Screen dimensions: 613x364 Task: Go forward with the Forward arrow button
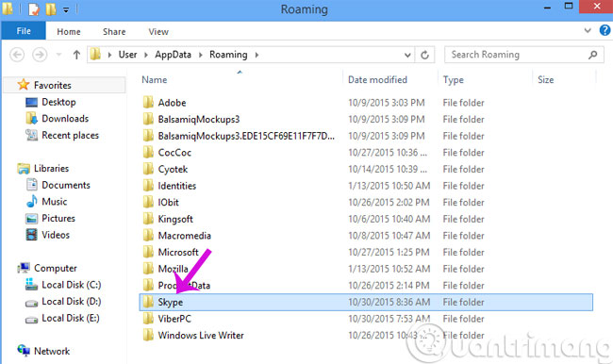[39, 55]
